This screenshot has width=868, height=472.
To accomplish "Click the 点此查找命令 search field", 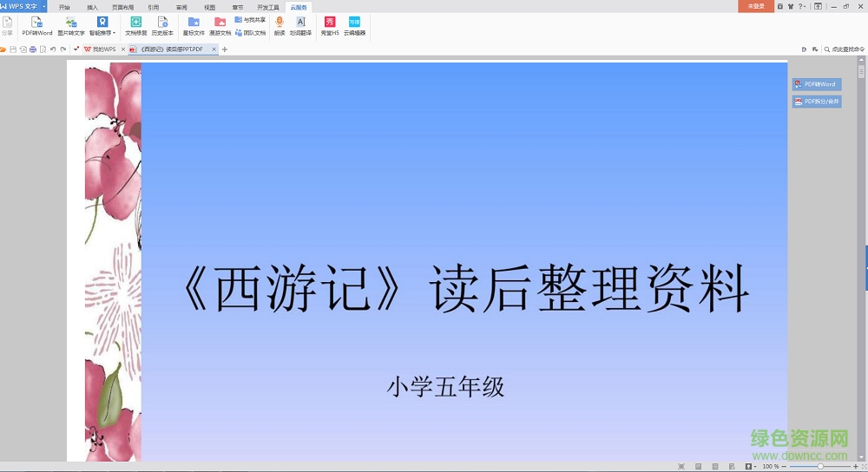I will tap(845, 49).
